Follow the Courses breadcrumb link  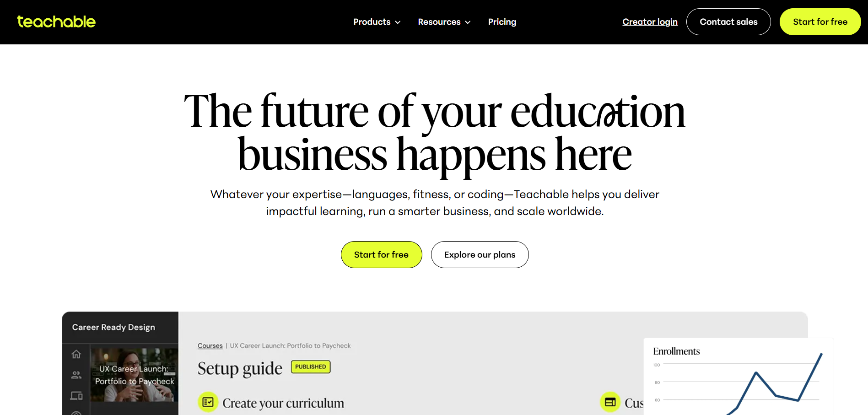(x=210, y=345)
